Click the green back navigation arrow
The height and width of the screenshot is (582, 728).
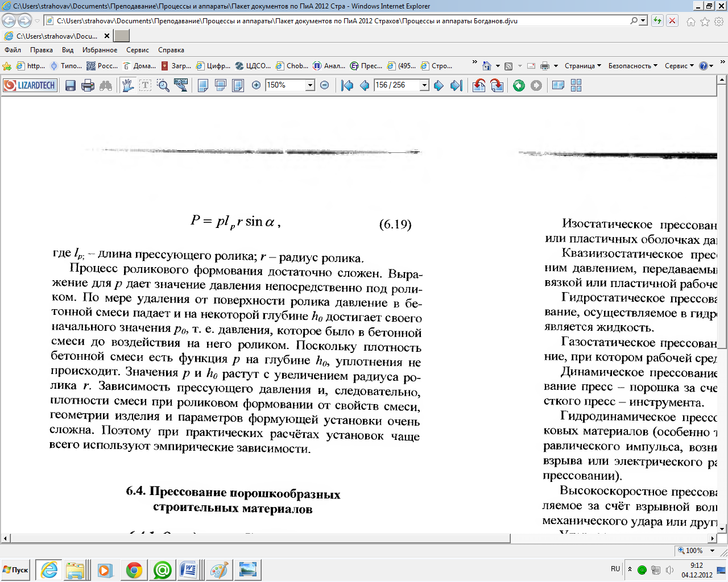tap(519, 85)
